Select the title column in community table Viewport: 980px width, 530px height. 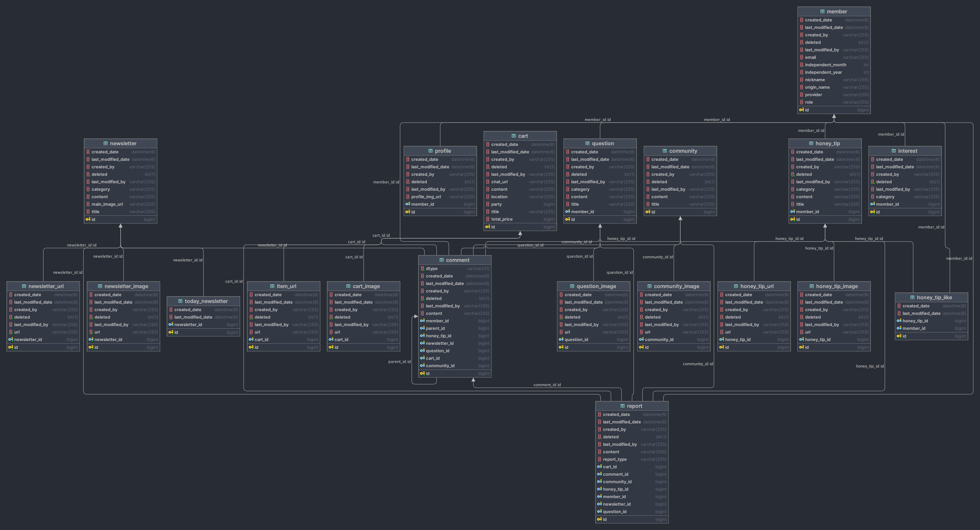pyautogui.click(x=680, y=204)
